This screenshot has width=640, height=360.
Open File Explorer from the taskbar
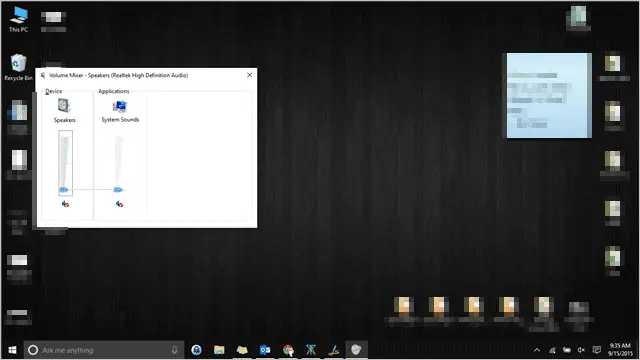[x=219, y=350]
